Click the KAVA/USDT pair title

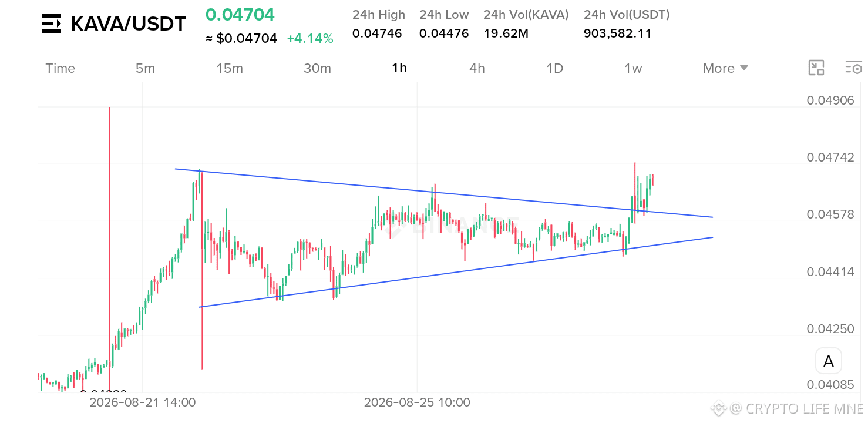click(x=129, y=24)
